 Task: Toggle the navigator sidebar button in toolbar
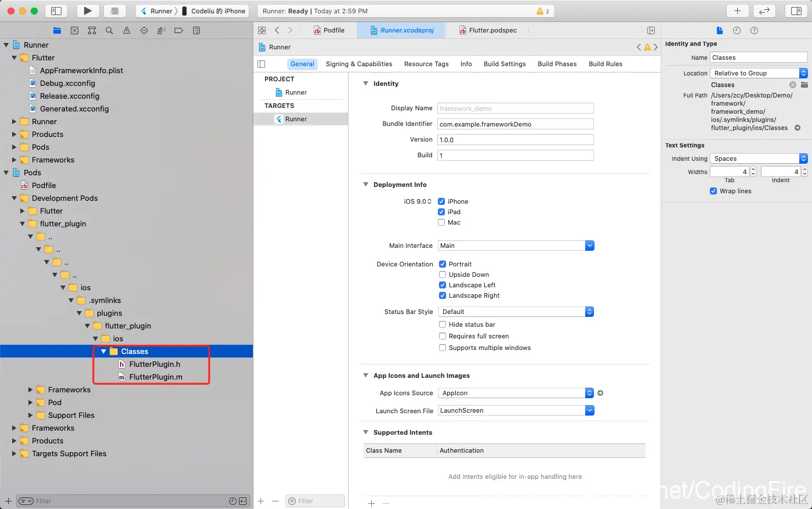coord(56,10)
